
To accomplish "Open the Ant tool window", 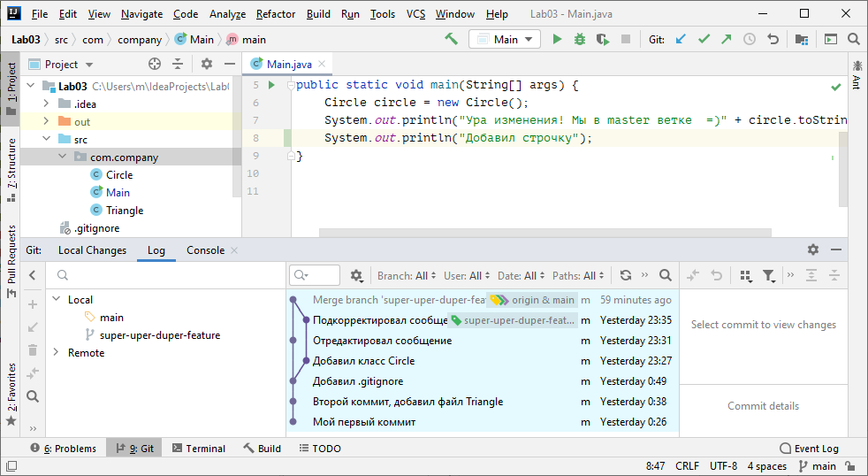I will pos(857,74).
